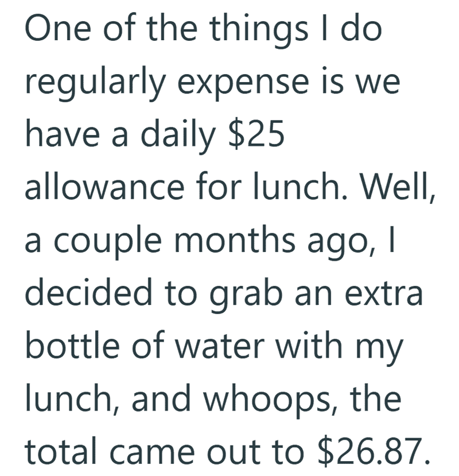The height and width of the screenshot is (476, 459).
Task: Select the word "allowance"
Action: 104,186
